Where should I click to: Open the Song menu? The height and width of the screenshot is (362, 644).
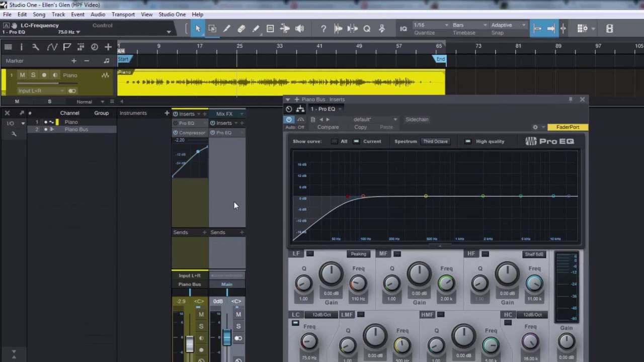click(x=39, y=15)
